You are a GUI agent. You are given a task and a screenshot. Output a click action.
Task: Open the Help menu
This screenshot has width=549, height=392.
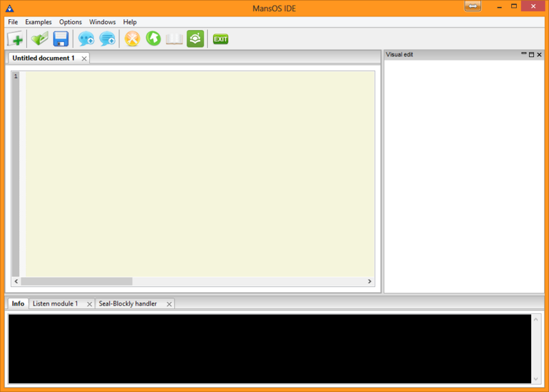pyautogui.click(x=130, y=22)
